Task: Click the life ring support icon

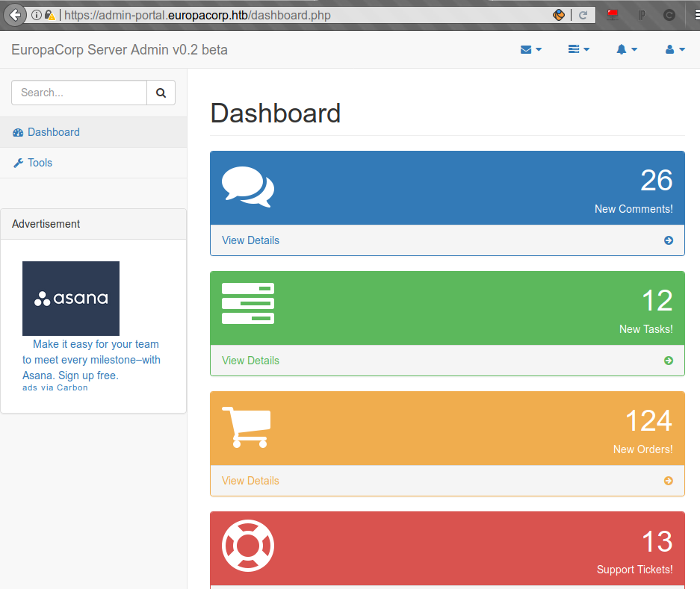Action: pyautogui.click(x=248, y=546)
